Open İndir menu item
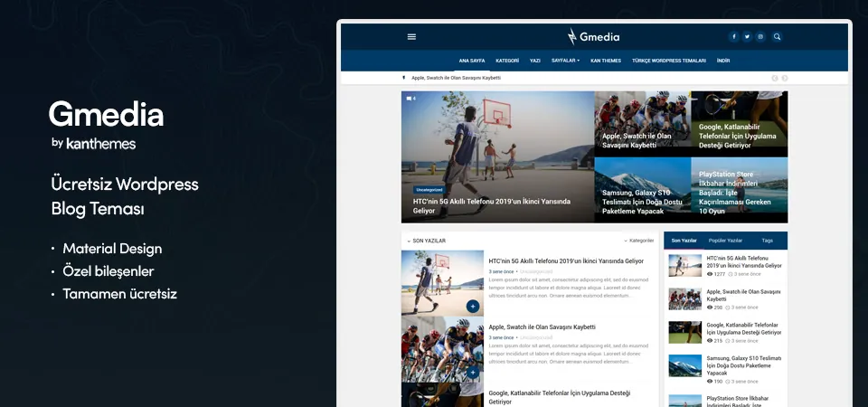 coord(723,61)
